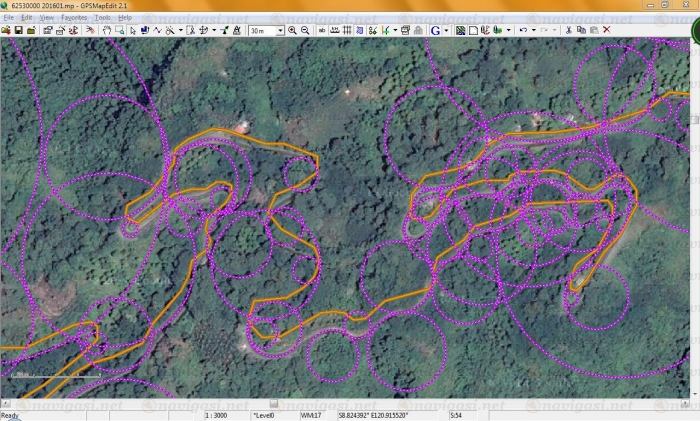Image resolution: width=700 pixels, height=421 pixels.
Task: Click the scissors cut icon
Action: (568, 31)
